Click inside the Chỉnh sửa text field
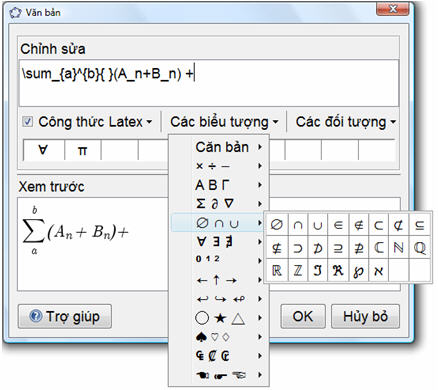 click(209, 83)
